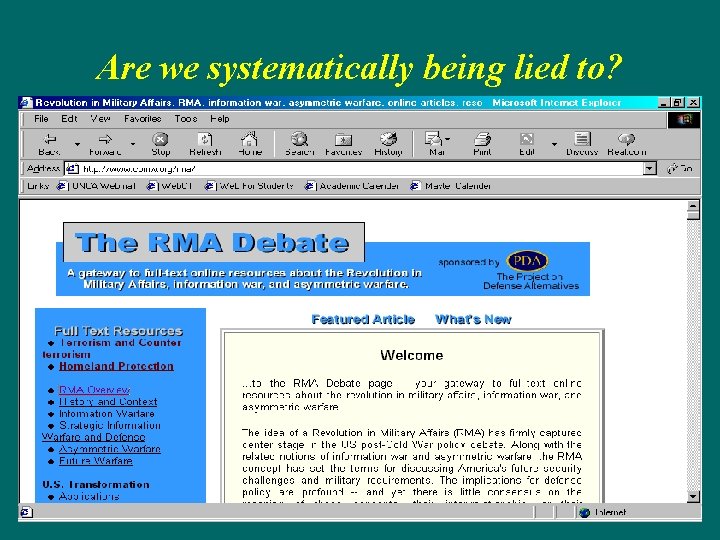Open the Tools menu
This screenshot has height=540, width=720.
(x=186, y=119)
